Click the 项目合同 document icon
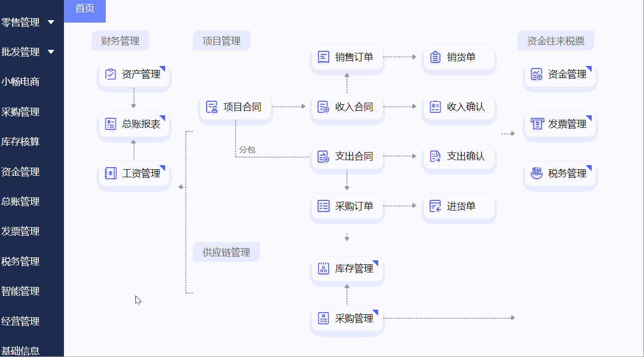This screenshot has height=357, width=644. click(x=212, y=107)
